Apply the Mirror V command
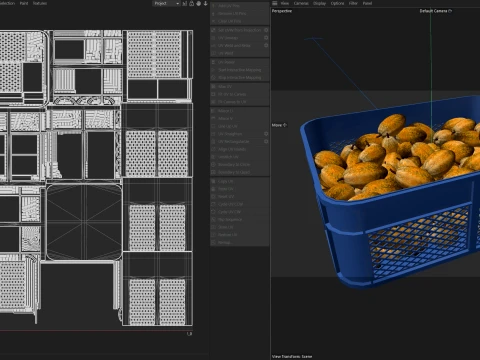 click(x=239, y=118)
